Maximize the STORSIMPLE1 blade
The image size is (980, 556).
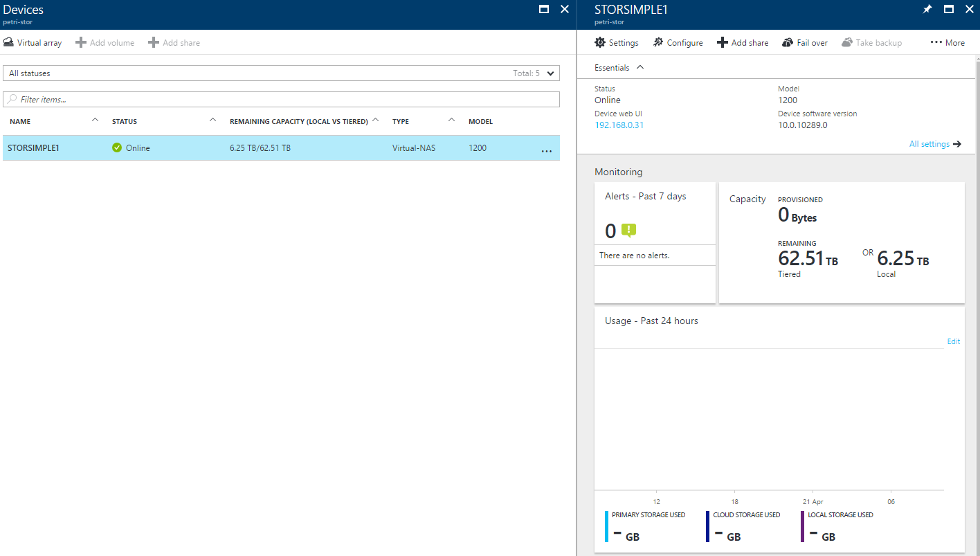pos(949,9)
